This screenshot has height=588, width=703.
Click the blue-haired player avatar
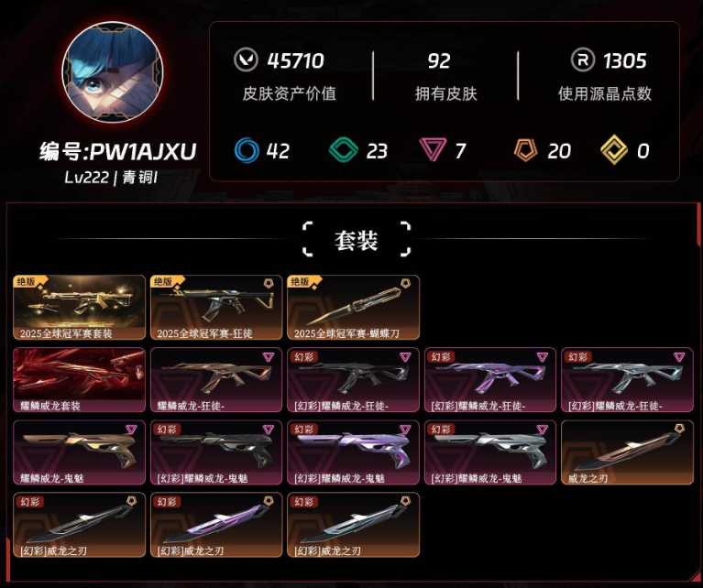pyautogui.click(x=113, y=71)
